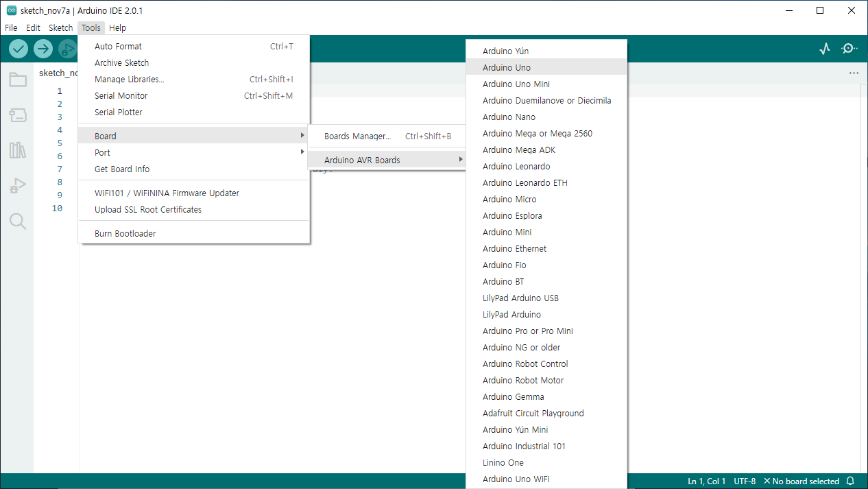This screenshot has height=489, width=868.
Task: Click the notifications bell in status bar
Action: coord(851,481)
